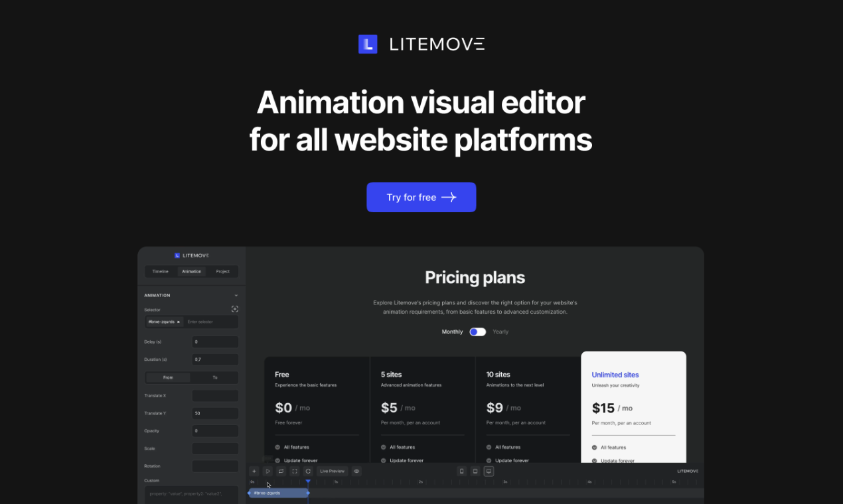Click All features check icon in 5 sites plan
843x504 pixels.
pos(384,447)
